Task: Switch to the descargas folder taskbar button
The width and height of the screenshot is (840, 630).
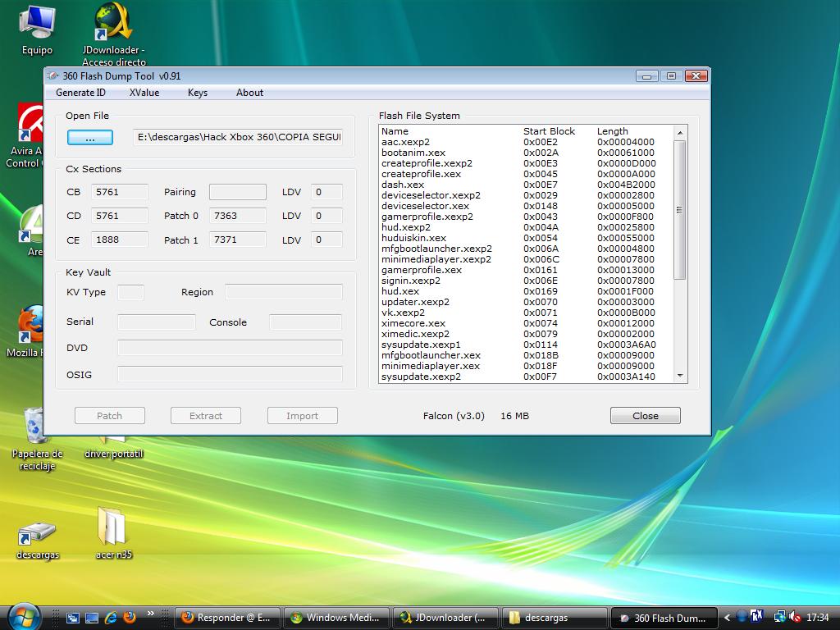Action: [555, 618]
